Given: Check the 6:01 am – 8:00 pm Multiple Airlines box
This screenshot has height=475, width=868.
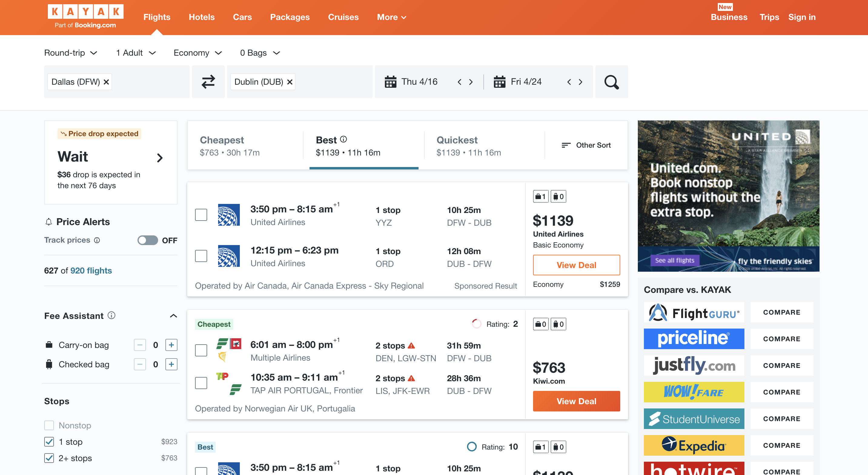Looking at the screenshot, I should 201,350.
